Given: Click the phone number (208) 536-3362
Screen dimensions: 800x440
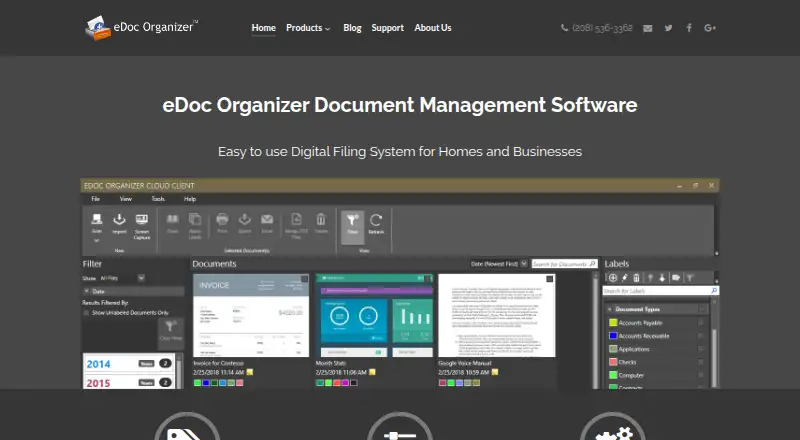Looking at the screenshot, I should 602,28.
